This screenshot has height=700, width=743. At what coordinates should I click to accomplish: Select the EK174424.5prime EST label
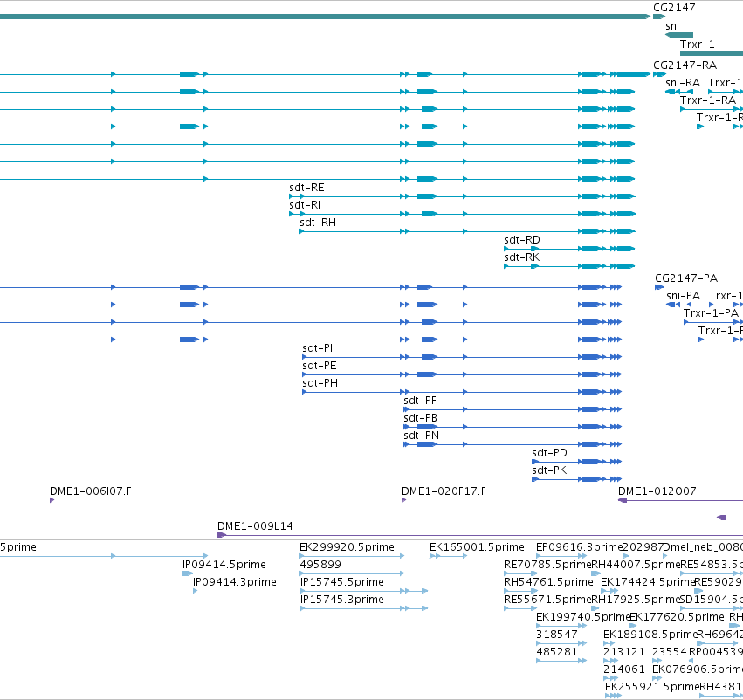click(648, 582)
